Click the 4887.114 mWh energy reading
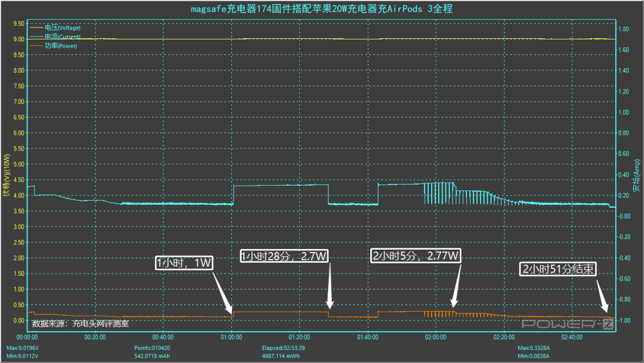 tap(281, 356)
